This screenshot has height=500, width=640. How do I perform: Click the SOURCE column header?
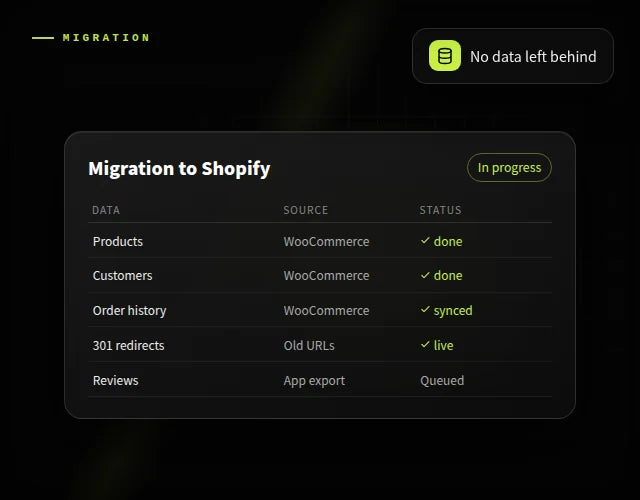tap(306, 210)
